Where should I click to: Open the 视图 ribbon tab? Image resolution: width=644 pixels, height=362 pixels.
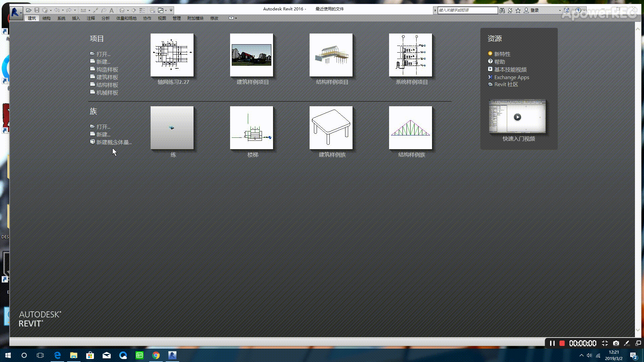162,18
